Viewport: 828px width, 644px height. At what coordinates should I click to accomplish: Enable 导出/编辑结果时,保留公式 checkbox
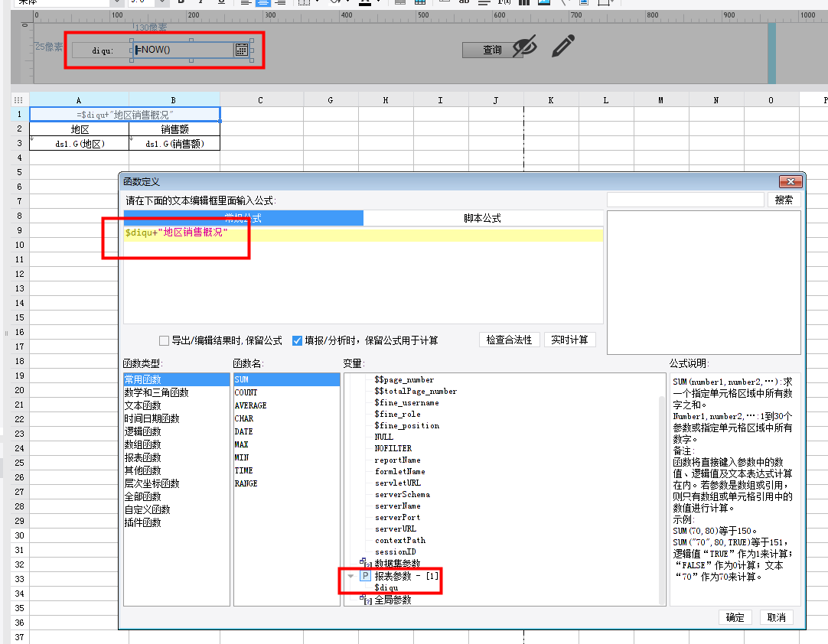(x=164, y=340)
